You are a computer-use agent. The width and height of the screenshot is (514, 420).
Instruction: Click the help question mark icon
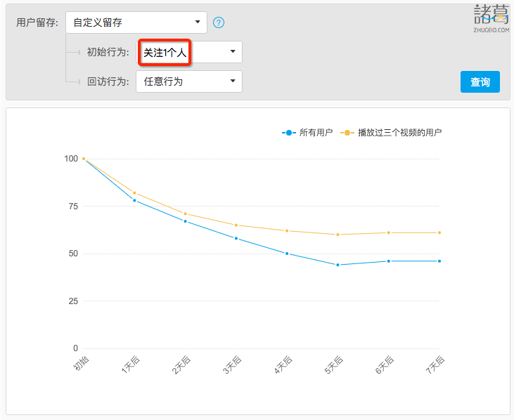coord(219,22)
